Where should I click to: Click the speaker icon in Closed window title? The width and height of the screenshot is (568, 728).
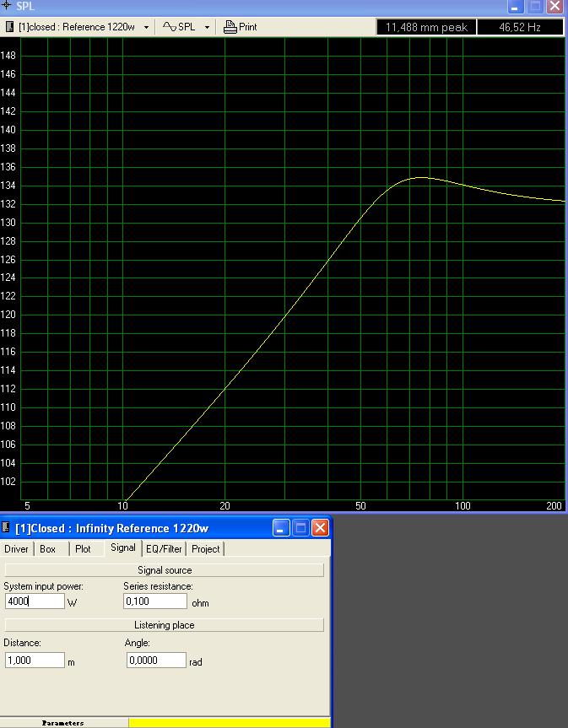pos(6,527)
